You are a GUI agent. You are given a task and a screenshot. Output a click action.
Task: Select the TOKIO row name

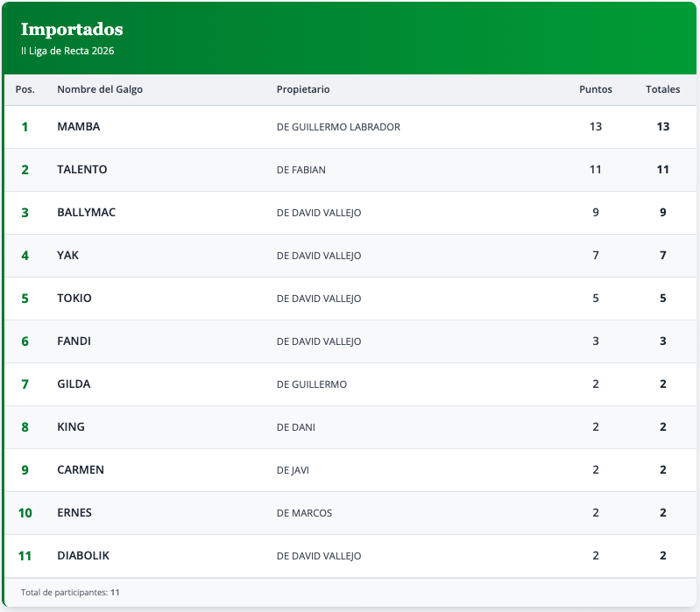tap(74, 299)
